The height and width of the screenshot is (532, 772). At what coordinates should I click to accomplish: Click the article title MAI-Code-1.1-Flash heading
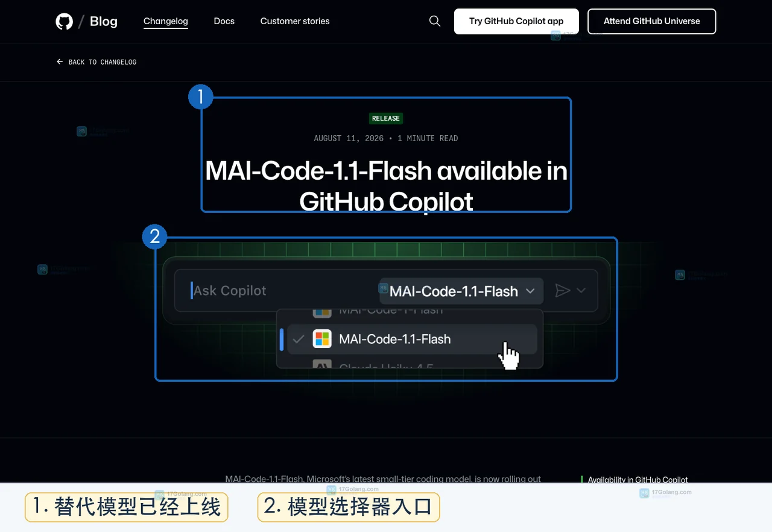click(x=386, y=186)
